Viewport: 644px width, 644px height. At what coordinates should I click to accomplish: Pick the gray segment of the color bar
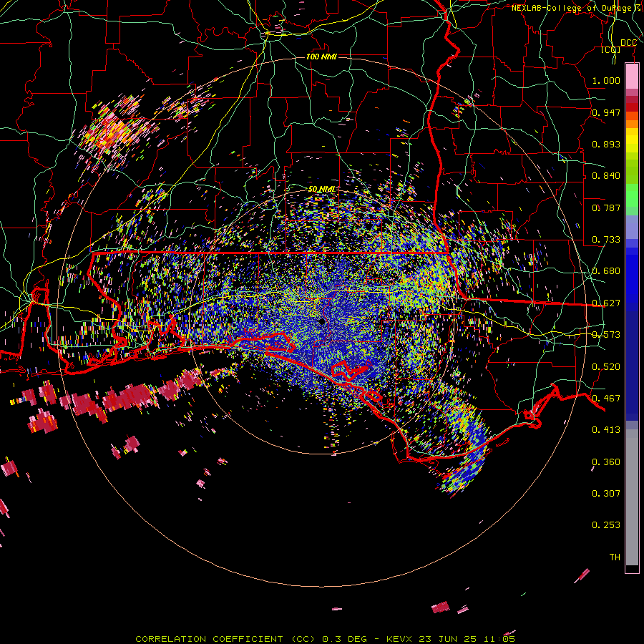click(632, 497)
